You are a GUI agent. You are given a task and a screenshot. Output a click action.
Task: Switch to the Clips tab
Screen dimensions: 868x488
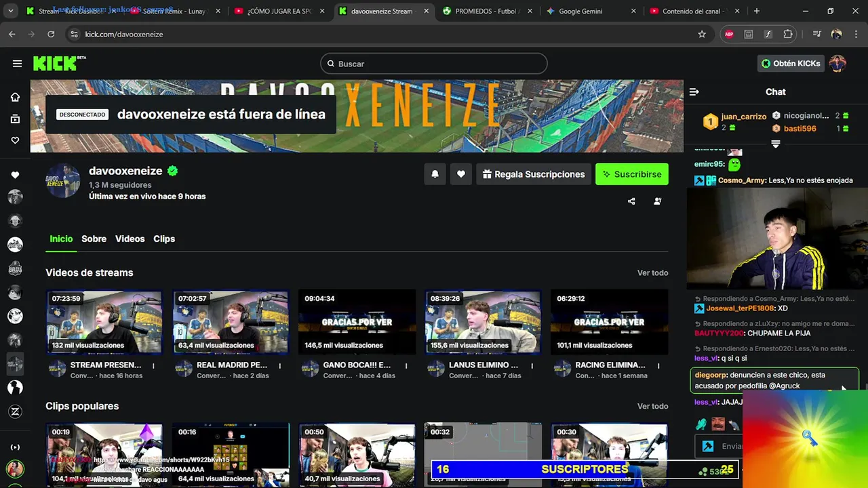coord(164,239)
